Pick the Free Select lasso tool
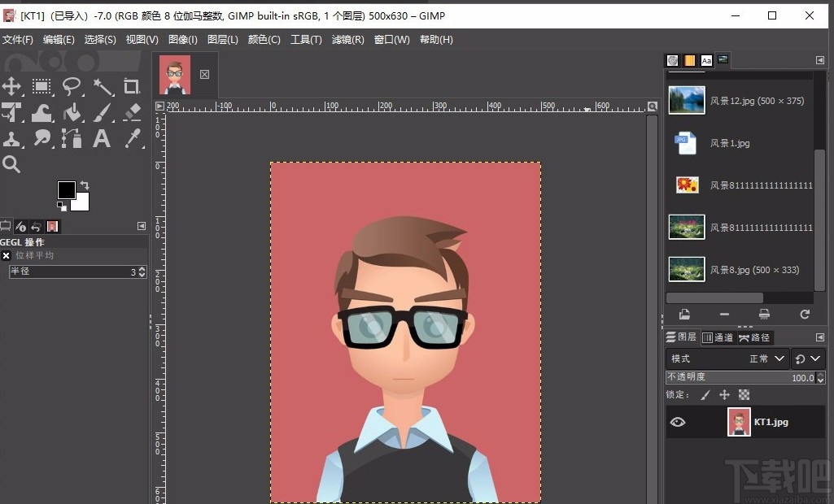This screenshot has width=834, height=504. click(72, 86)
